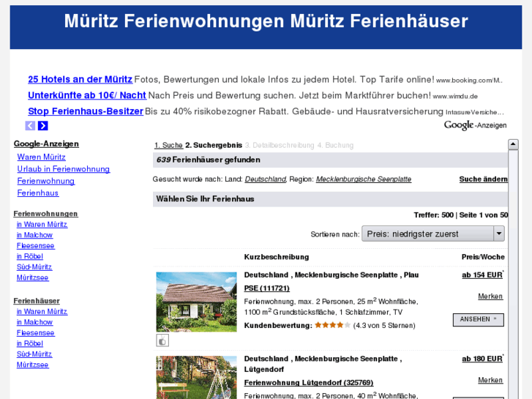Open 'in Malchow' under Ferienwohnungen
This screenshot has width=532, height=399.
pos(34,235)
